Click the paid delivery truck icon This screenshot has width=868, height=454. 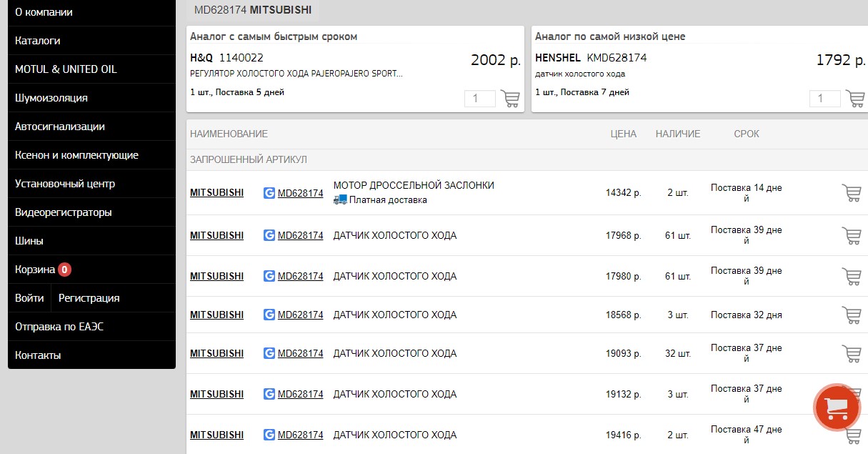pos(340,199)
